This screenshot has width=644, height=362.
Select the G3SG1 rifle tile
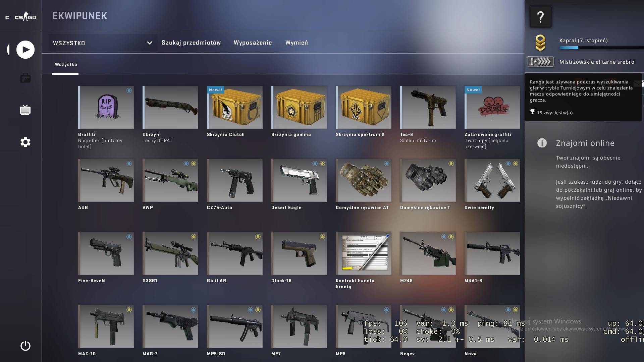pos(170,253)
